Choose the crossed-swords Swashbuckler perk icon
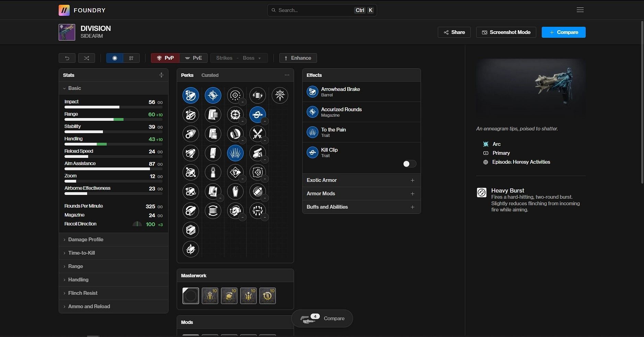The height and width of the screenshot is (337, 644). pyautogui.click(x=257, y=134)
